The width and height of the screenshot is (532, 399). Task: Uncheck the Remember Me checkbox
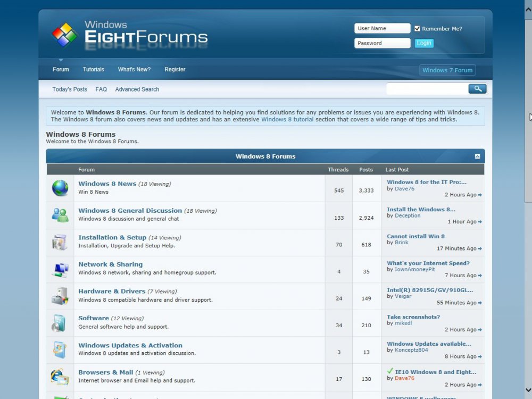pyautogui.click(x=418, y=28)
